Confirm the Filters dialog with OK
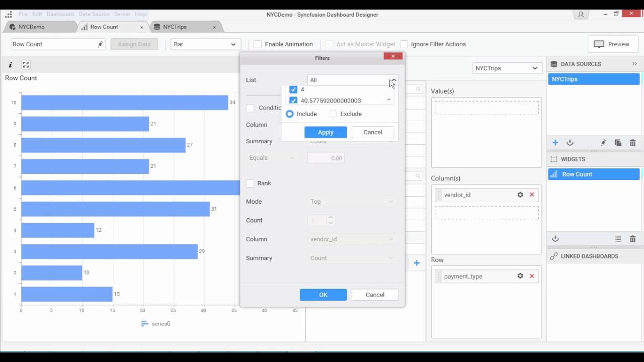The image size is (644, 362). (323, 295)
